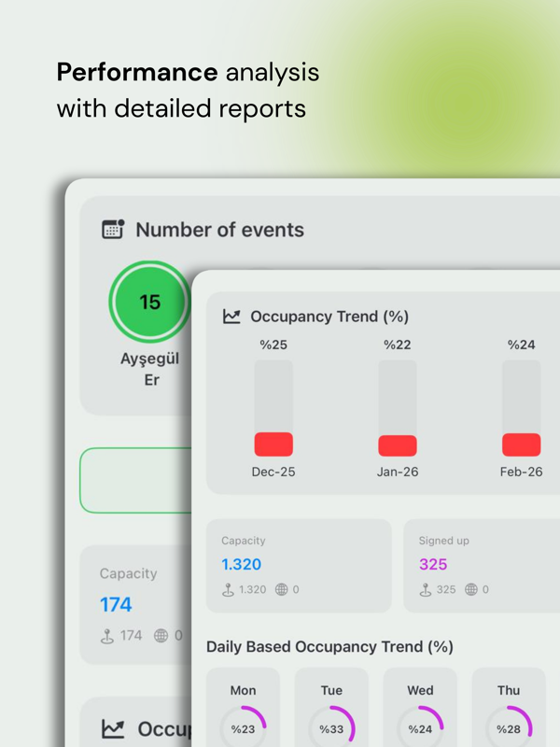Select the Feb-26 occupancy bar
The height and width of the screenshot is (747, 560).
(x=521, y=408)
